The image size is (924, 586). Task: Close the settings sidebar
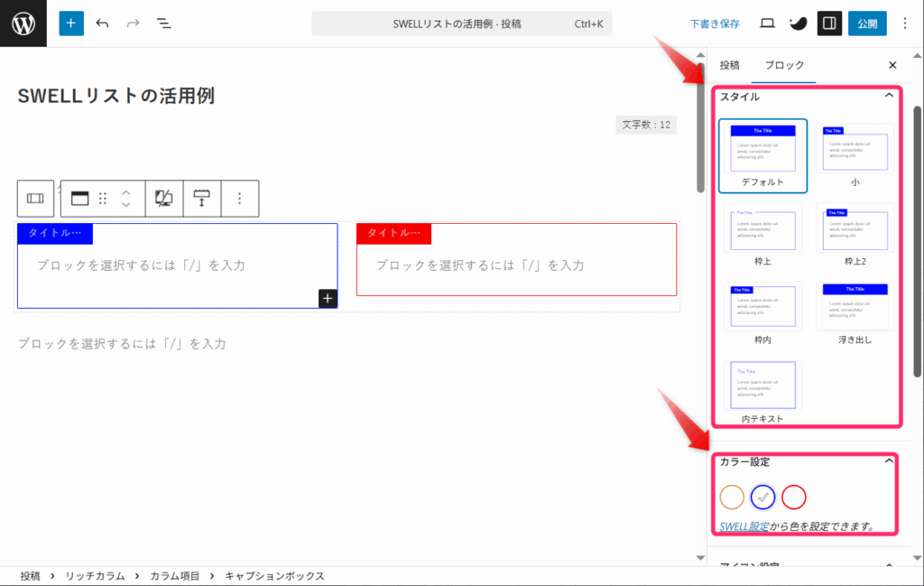pos(892,65)
